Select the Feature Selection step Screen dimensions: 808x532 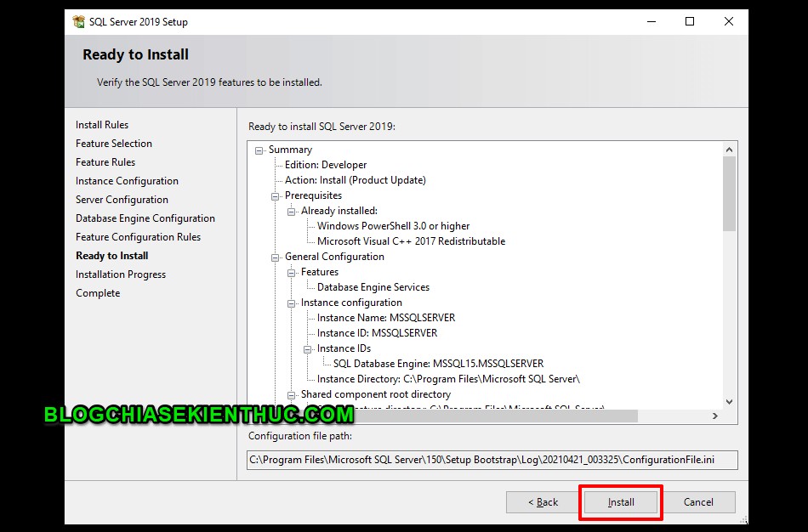(113, 143)
